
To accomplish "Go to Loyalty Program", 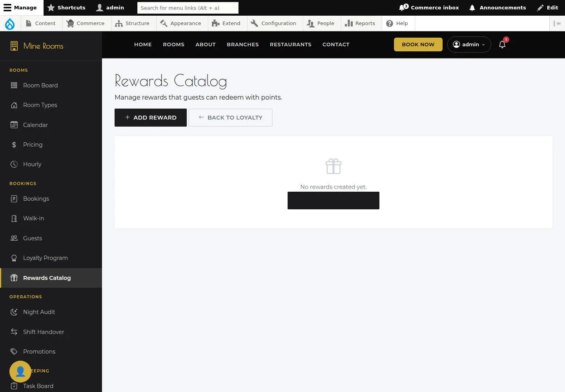I will (x=51, y=258).
